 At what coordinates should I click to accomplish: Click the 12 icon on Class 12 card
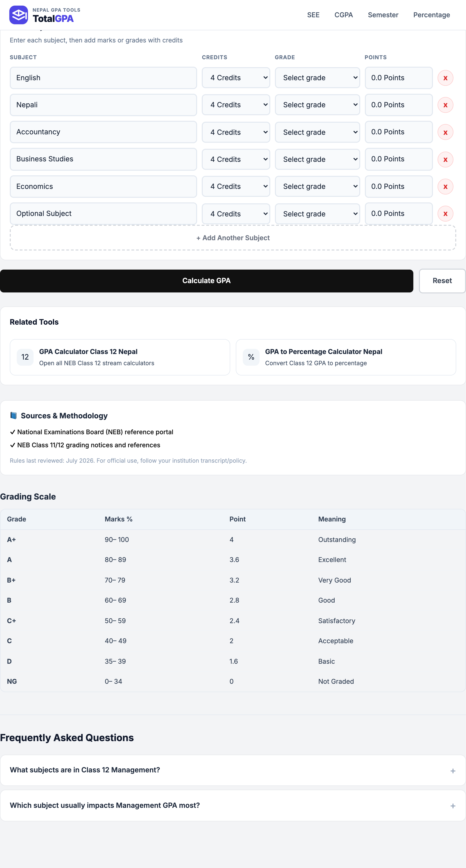click(x=25, y=357)
